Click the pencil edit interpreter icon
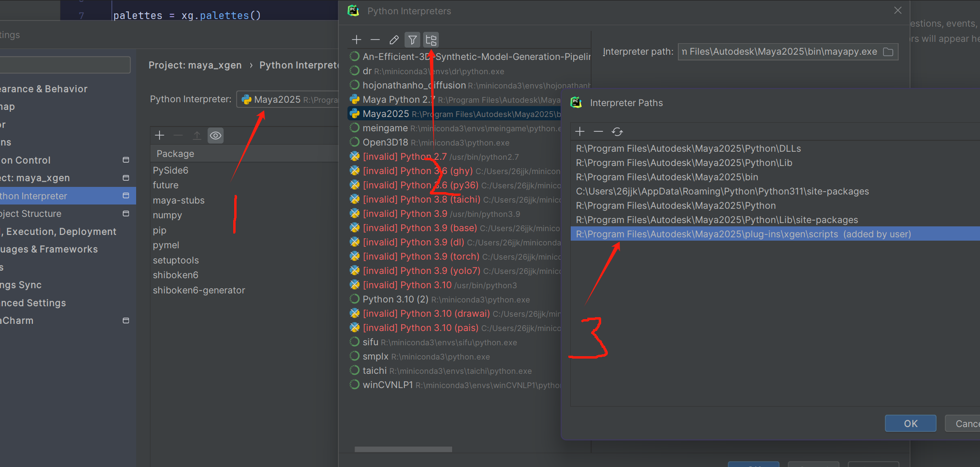This screenshot has width=980, height=467. pyautogui.click(x=394, y=40)
